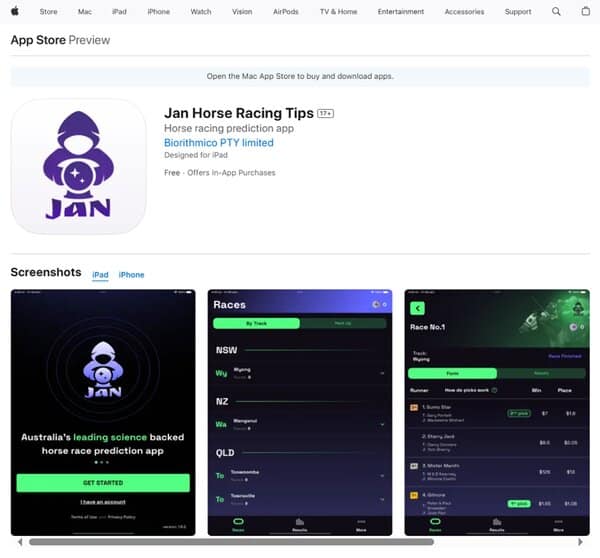Select Next Up segment in Races screenshot
The width and height of the screenshot is (600, 558).
(343, 323)
